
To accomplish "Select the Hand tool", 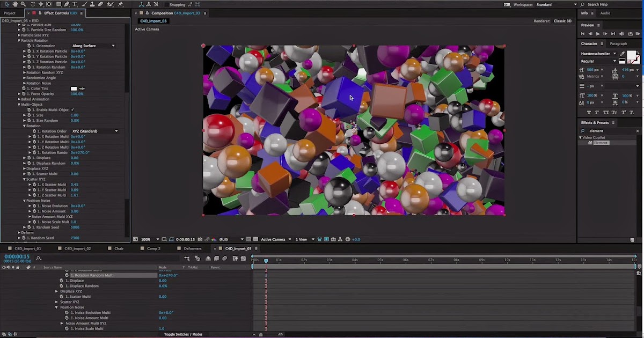I will tap(15, 4).
